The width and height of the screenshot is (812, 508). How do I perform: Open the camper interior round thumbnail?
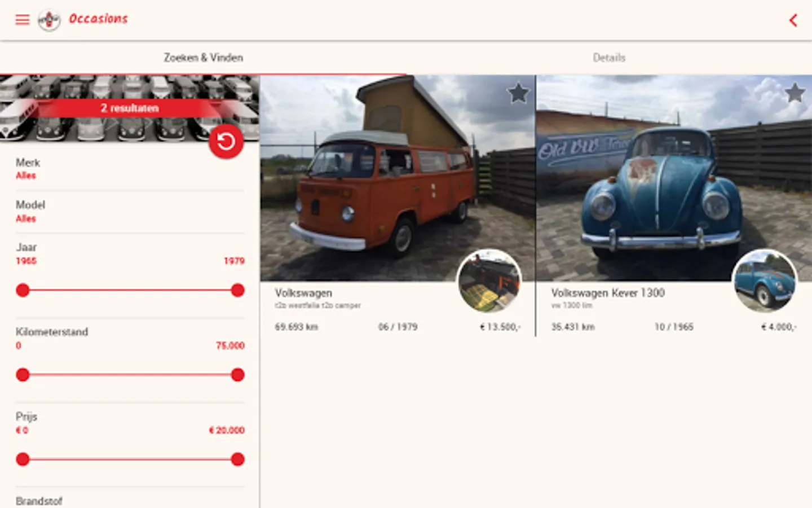[x=489, y=281]
